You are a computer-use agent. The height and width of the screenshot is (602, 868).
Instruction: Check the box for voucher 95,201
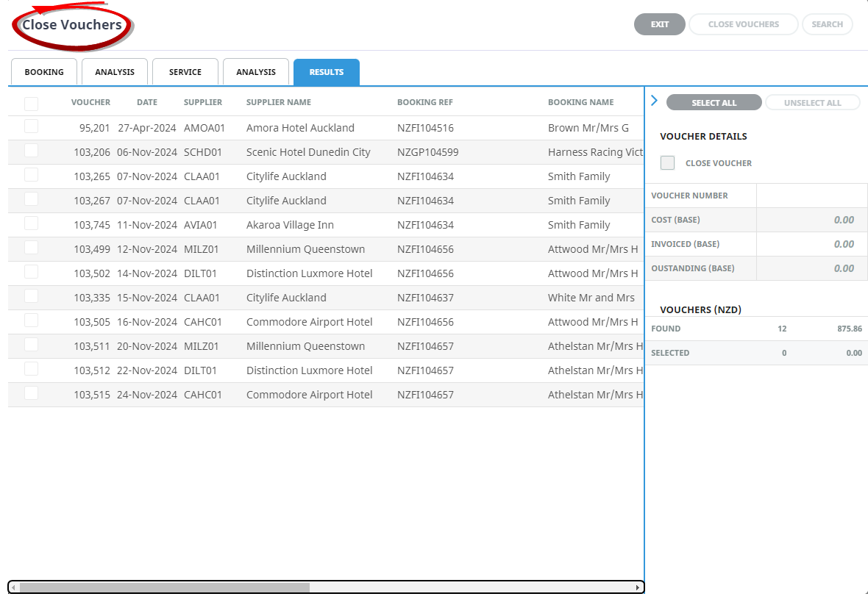tap(31, 126)
